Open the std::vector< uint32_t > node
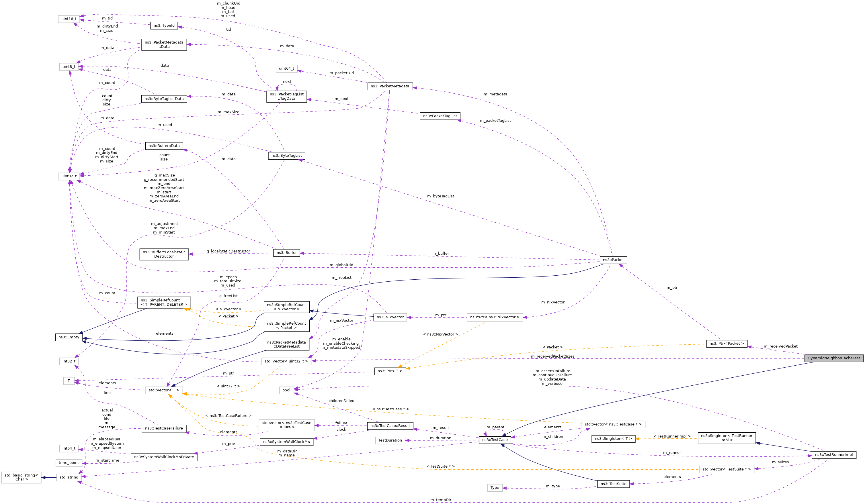Viewport: 865px width, 504px height. 287,361
